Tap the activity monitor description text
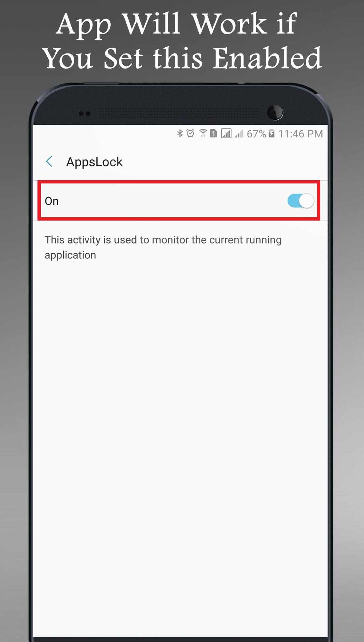Viewport: 364px width, 642px height. tap(163, 247)
